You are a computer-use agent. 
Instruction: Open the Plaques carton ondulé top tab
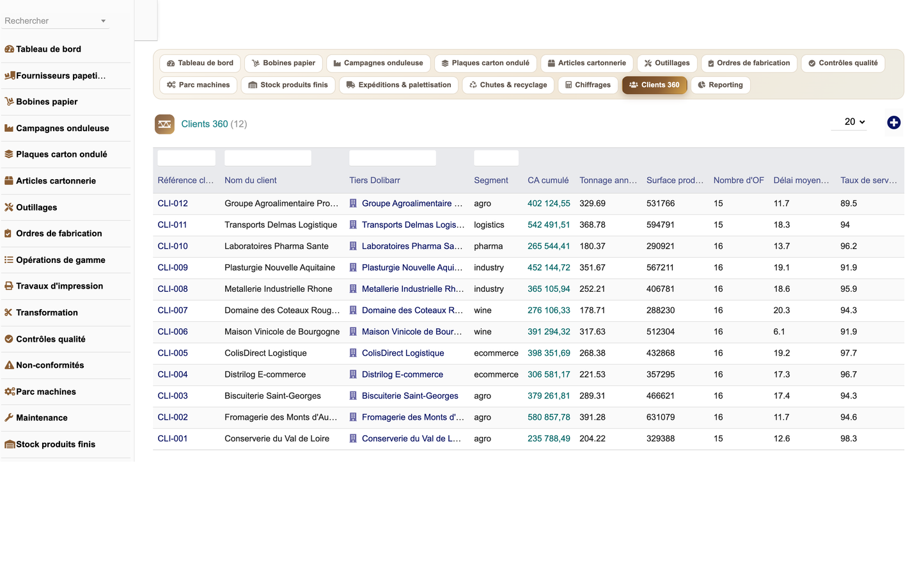click(x=485, y=63)
